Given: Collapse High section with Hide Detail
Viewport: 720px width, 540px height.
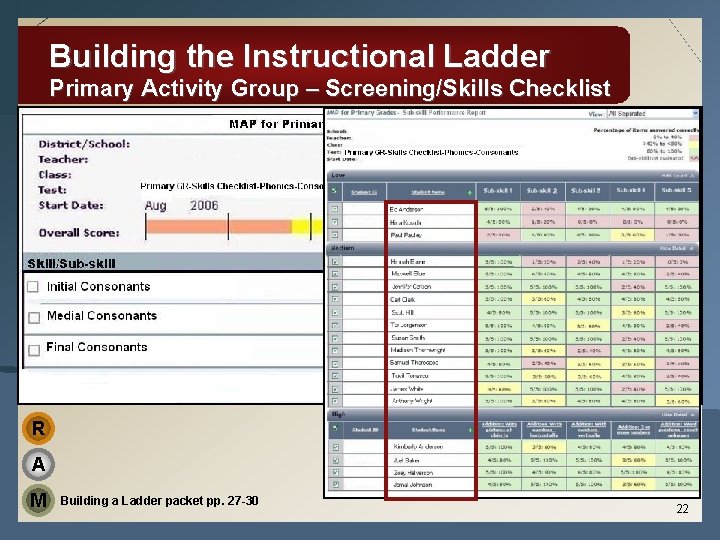Looking at the screenshot, I should (x=678, y=414).
